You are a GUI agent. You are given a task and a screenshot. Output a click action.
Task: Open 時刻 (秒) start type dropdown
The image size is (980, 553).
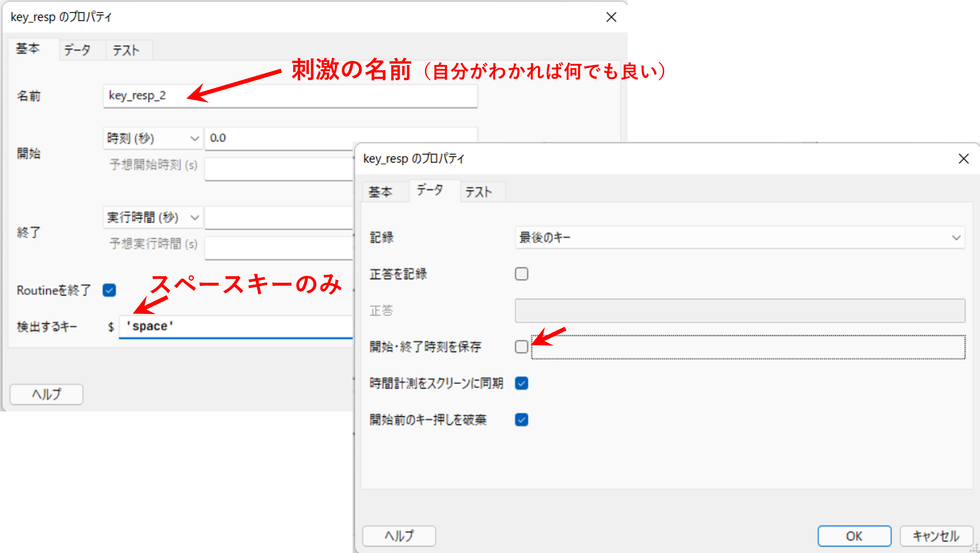[153, 138]
